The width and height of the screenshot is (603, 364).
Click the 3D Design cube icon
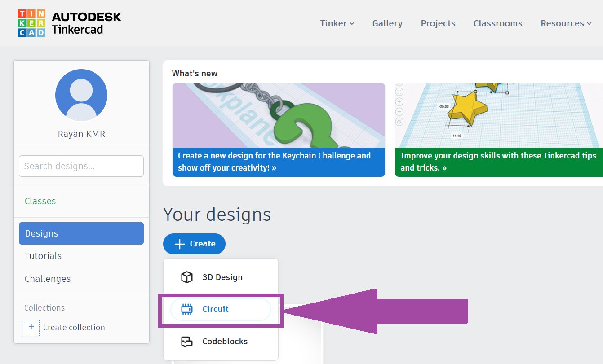coord(186,277)
